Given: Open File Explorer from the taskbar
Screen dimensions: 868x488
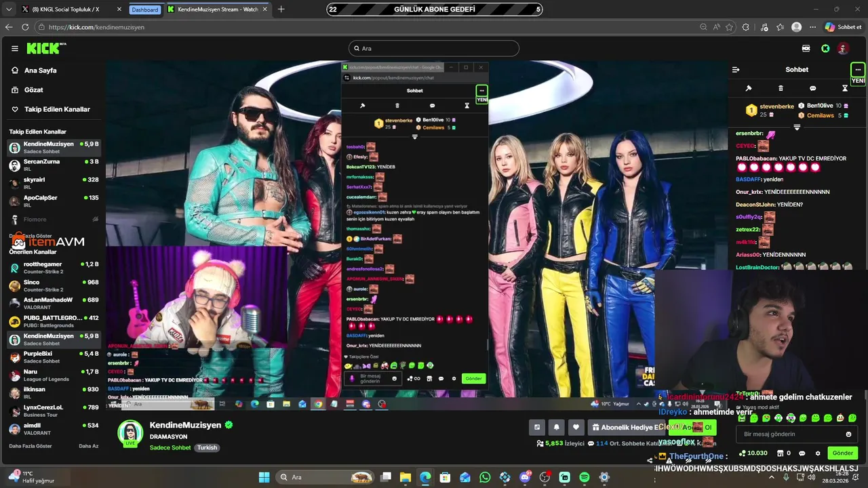Looking at the screenshot, I should pos(405,477).
